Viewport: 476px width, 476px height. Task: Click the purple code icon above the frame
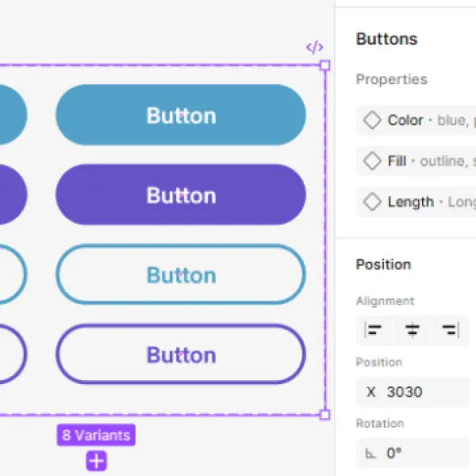click(315, 47)
